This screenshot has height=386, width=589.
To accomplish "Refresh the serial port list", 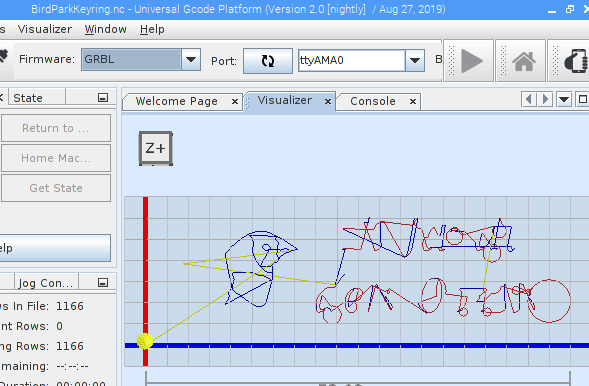I will click(268, 60).
